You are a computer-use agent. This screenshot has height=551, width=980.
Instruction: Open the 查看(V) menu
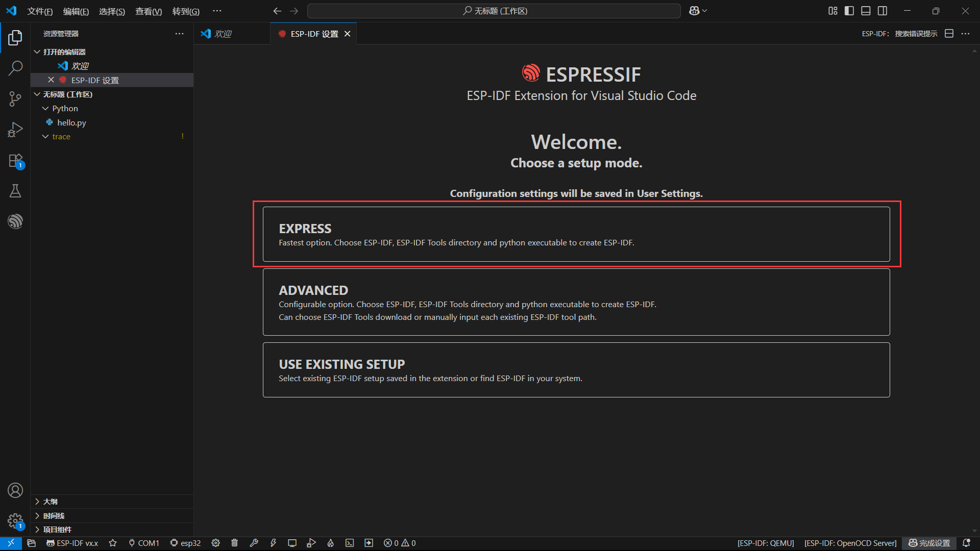[x=149, y=11]
